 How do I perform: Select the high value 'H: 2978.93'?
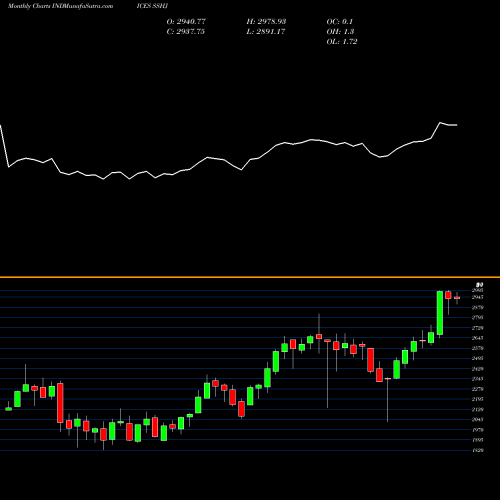tap(266, 22)
